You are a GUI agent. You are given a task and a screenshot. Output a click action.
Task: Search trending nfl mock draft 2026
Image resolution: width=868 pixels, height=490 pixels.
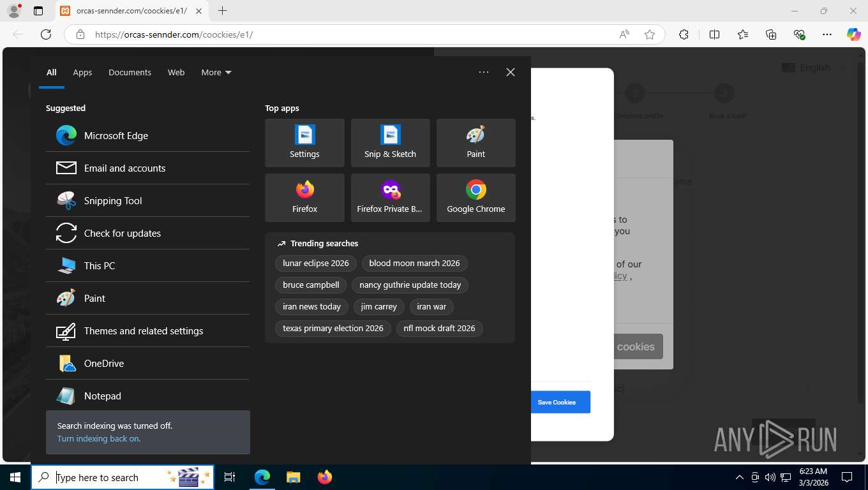point(439,328)
